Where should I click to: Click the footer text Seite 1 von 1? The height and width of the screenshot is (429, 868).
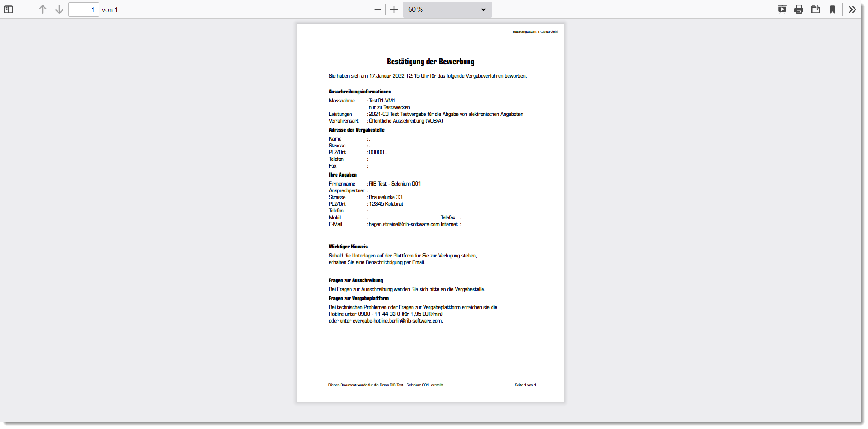click(x=525, y=385)
